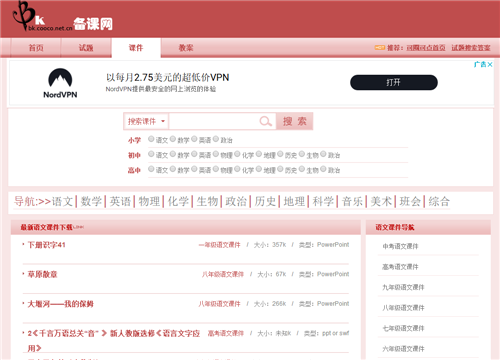Click 一年级语文课件 category in 下册识字41 row

pyautogui.click(x=219, y=245)
